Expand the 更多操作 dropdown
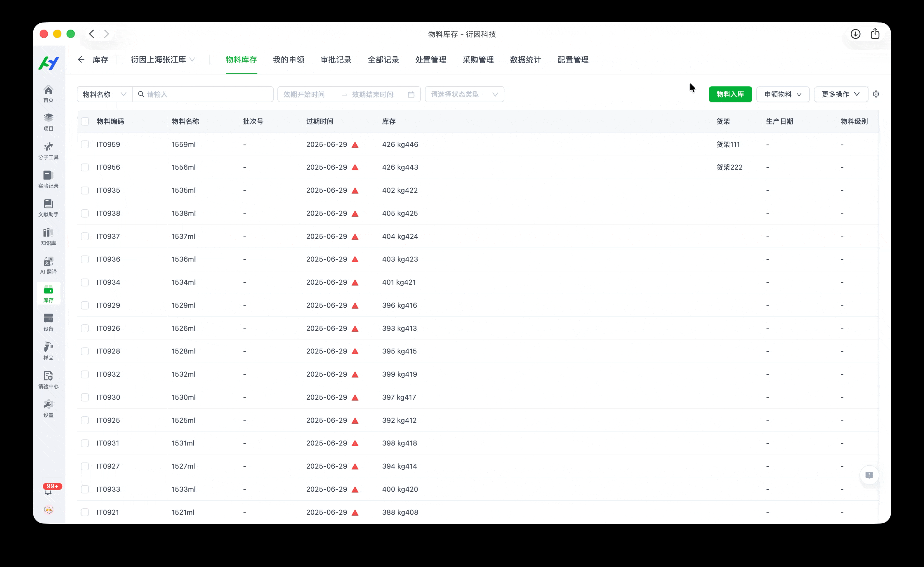This screenshot has height=567, width=924. (840, 94)
